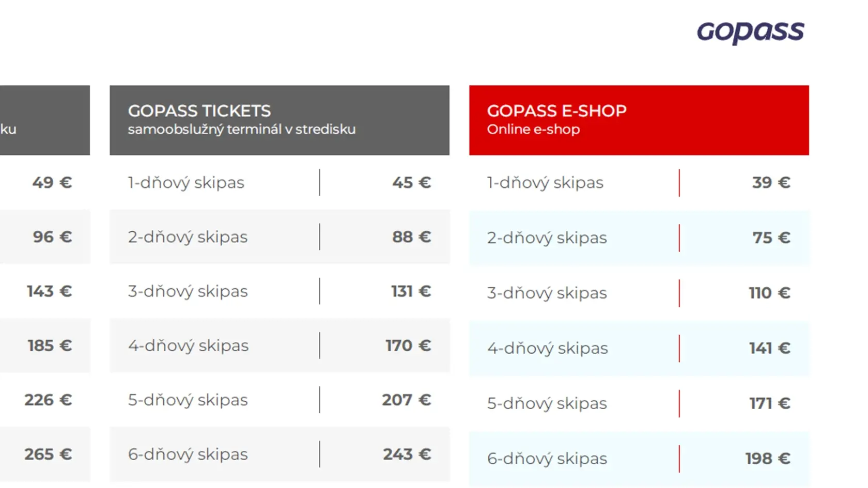Select the GOPASS TICKETS gray header
Image resolution: width=868 pixels, height=488 pixels.
click(x=280, y=120)
